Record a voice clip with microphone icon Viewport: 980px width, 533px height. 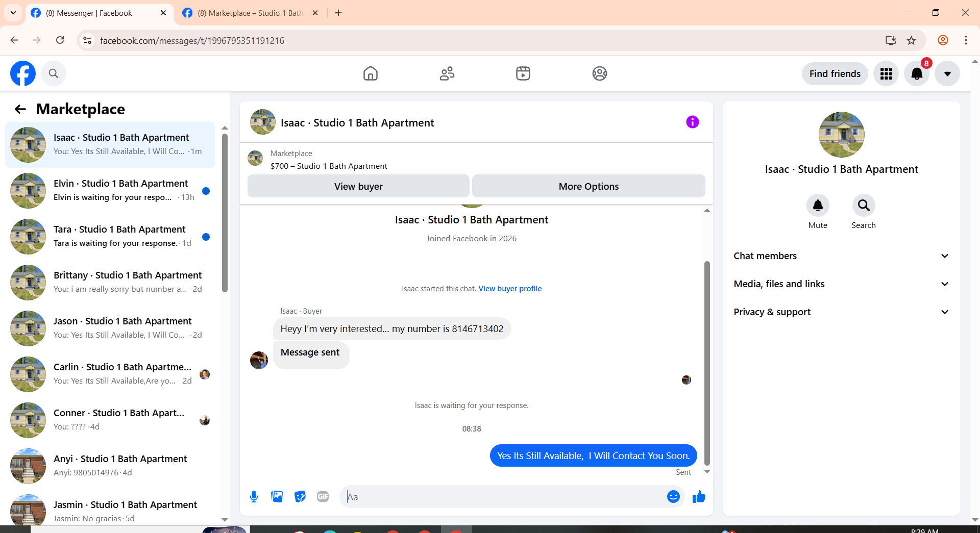(x=254, y=497)
